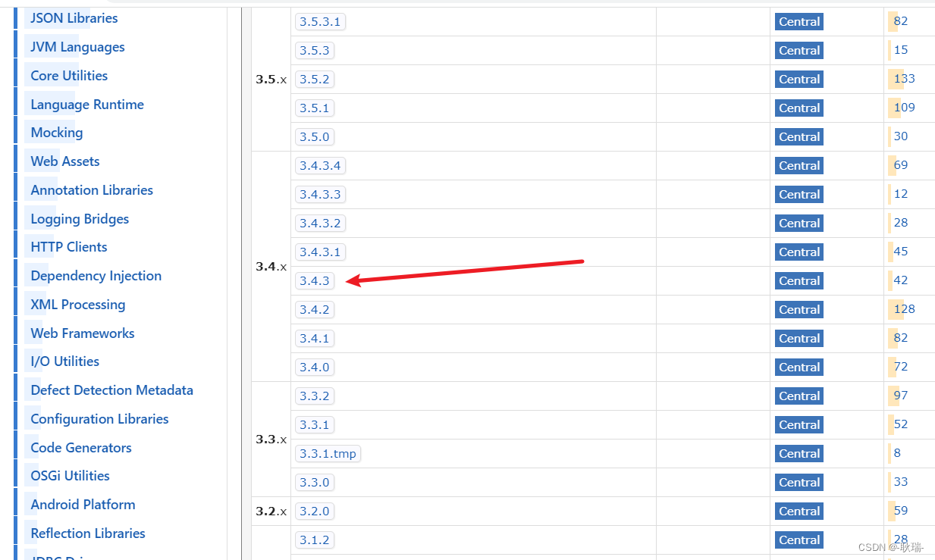Open version 3.5.2 details
The image size is (935, 560).
(314, 80)
